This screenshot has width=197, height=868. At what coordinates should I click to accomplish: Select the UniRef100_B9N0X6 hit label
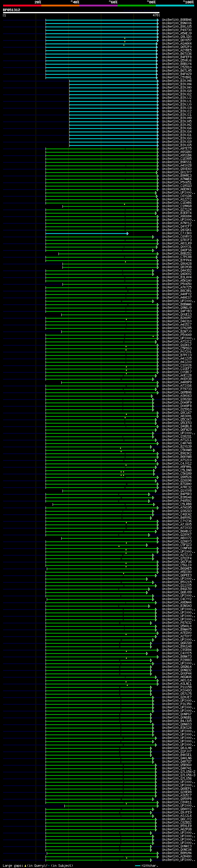177,23
